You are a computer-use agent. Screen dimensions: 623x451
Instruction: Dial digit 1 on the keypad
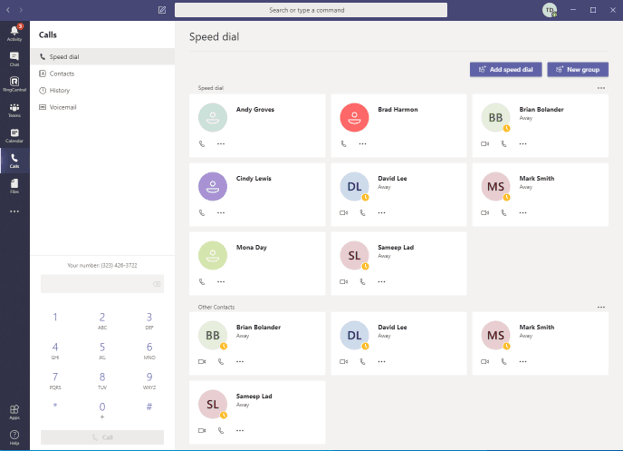[x=55, y=317]
